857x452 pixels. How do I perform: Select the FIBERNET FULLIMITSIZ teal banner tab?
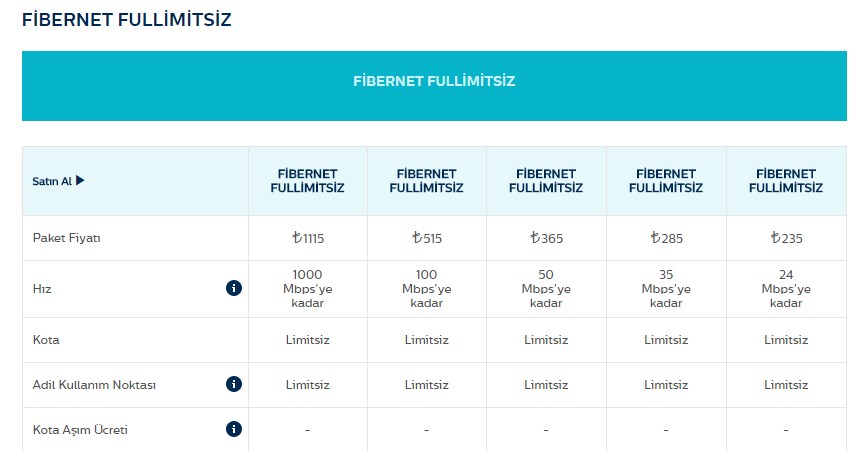[434, 81]
